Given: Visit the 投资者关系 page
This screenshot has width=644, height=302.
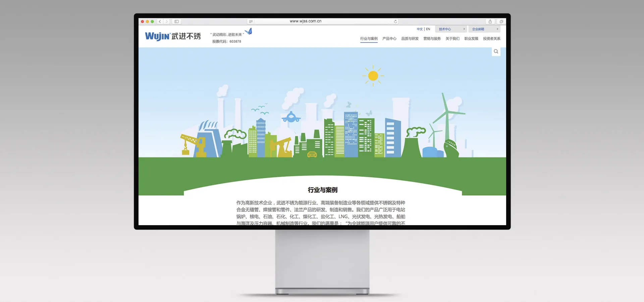Looking at the screenshot, I should click(x=492, y=39).
